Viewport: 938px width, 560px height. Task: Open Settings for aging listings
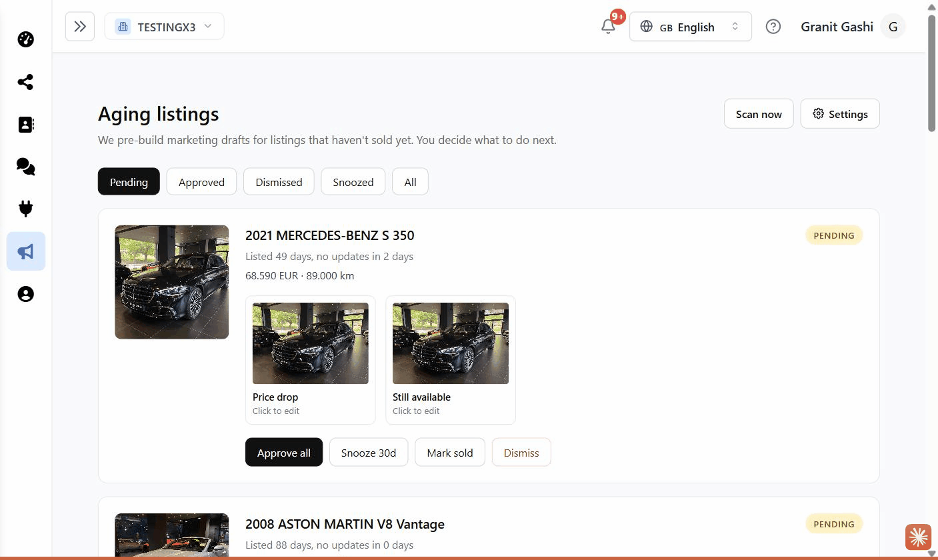pos(840,113)
